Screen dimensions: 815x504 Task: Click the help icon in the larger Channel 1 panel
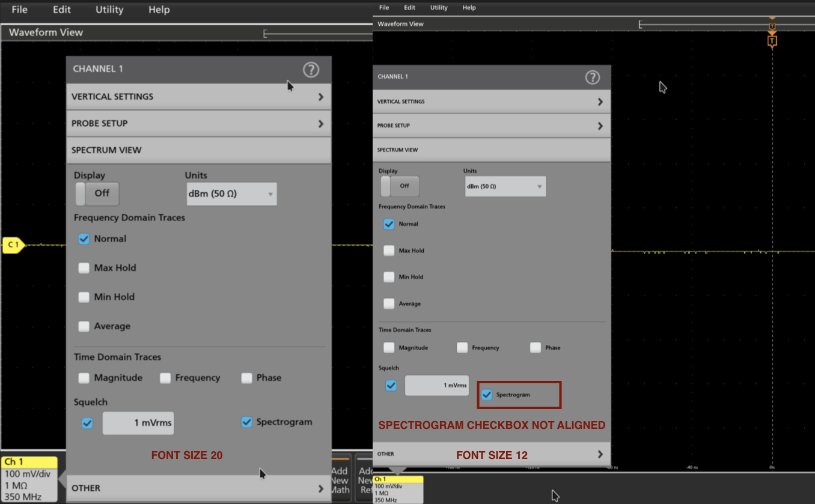coord(311,70)
